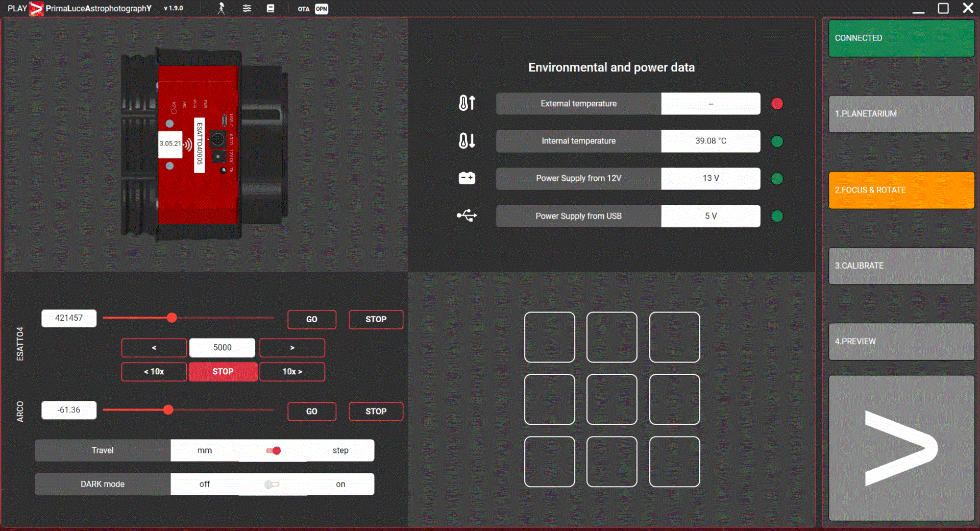Move focuser out with 10x > button
The width and height of the screenshot is (980, 531).
click(x=292, y=372)
